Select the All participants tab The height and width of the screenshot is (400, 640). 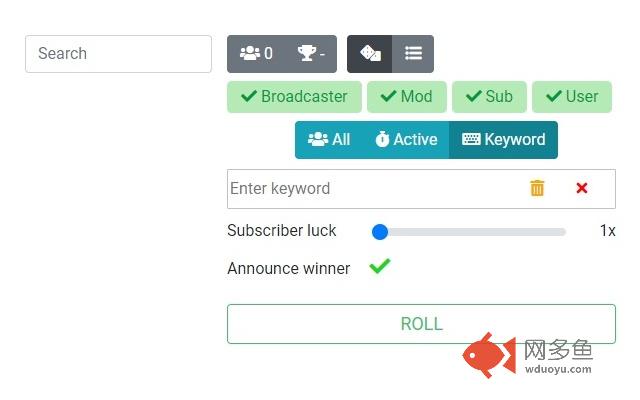click(x=329, y=140)
